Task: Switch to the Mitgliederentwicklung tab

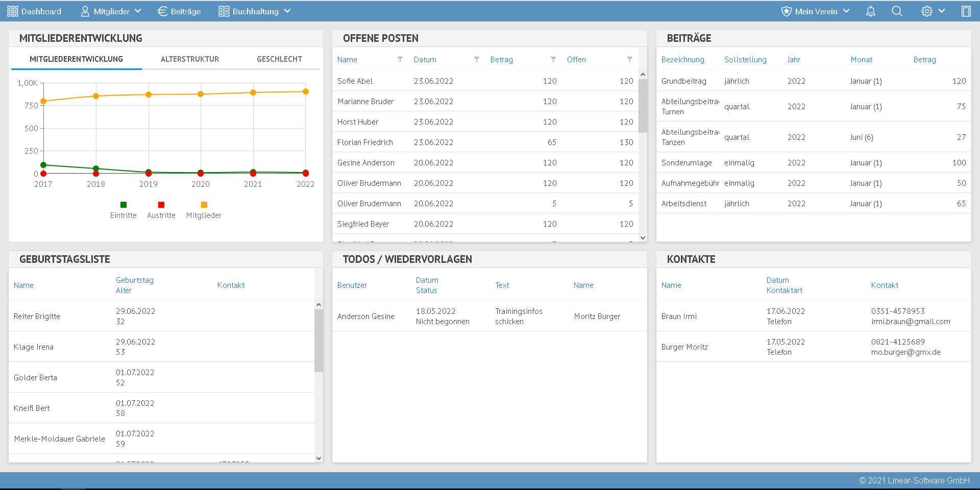Action: (x=76, y=59)
